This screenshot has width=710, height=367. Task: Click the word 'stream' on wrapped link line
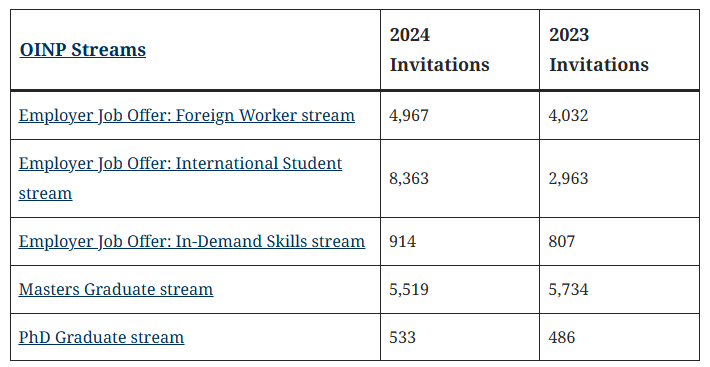point(45,194)
